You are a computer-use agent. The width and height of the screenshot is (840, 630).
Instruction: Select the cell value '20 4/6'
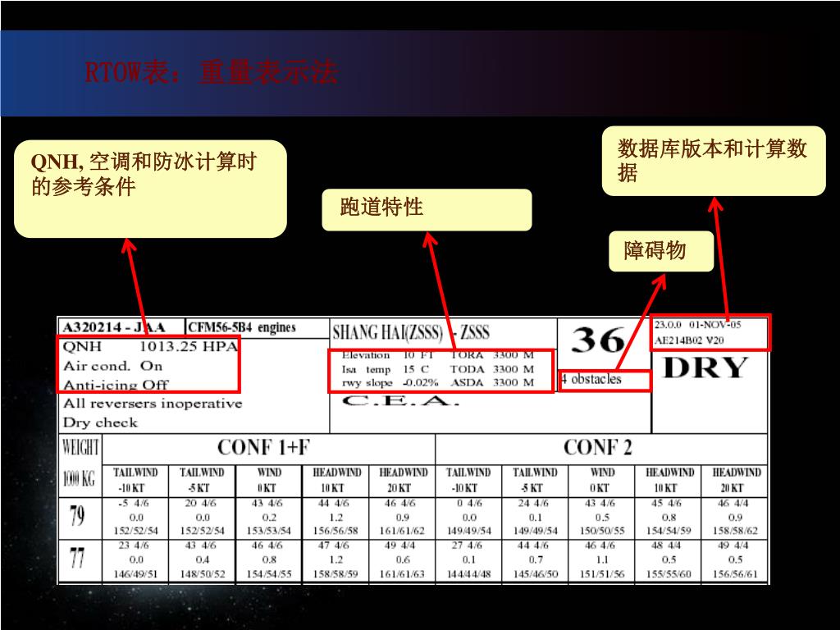202,504
